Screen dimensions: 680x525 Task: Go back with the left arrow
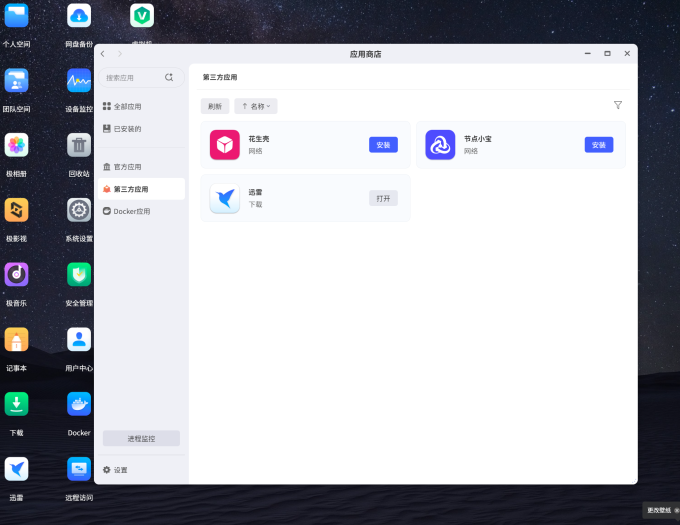point(103,54)
